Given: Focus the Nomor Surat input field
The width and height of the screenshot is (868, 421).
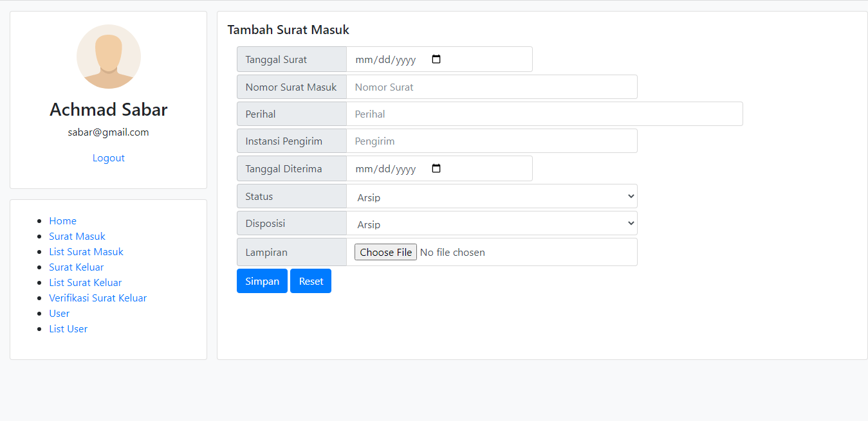Looking at the screenshot, I should click(x=492, y=87).
